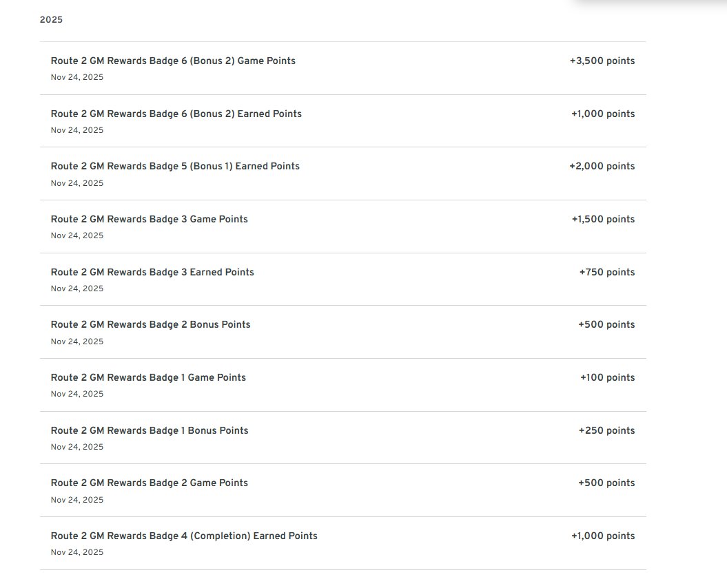Click the +100 points value
This screenshot has width=727, height=588.
coord(607,377)
